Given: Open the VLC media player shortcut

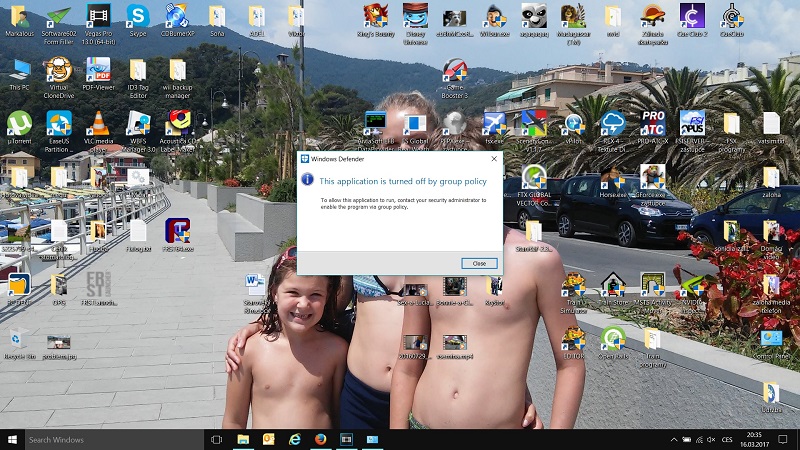Looking at the screenshot, I should pyautogui.click(x=98, y=123).
